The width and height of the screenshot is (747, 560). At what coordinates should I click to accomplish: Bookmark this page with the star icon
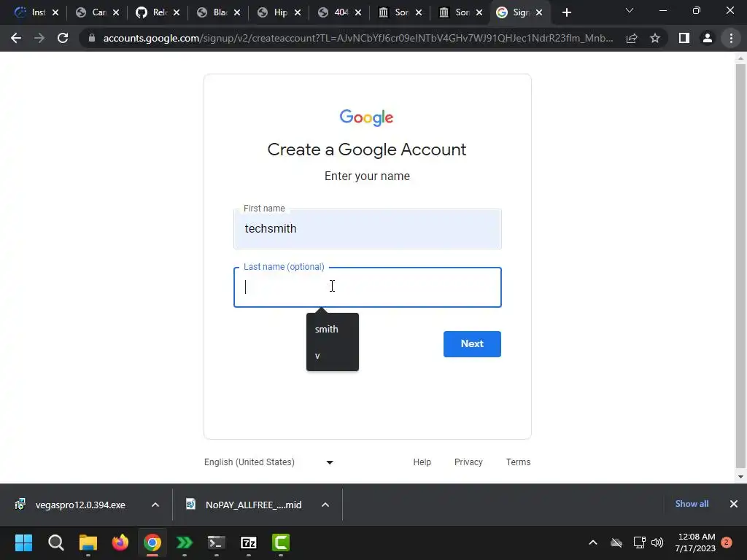(655, 38)
